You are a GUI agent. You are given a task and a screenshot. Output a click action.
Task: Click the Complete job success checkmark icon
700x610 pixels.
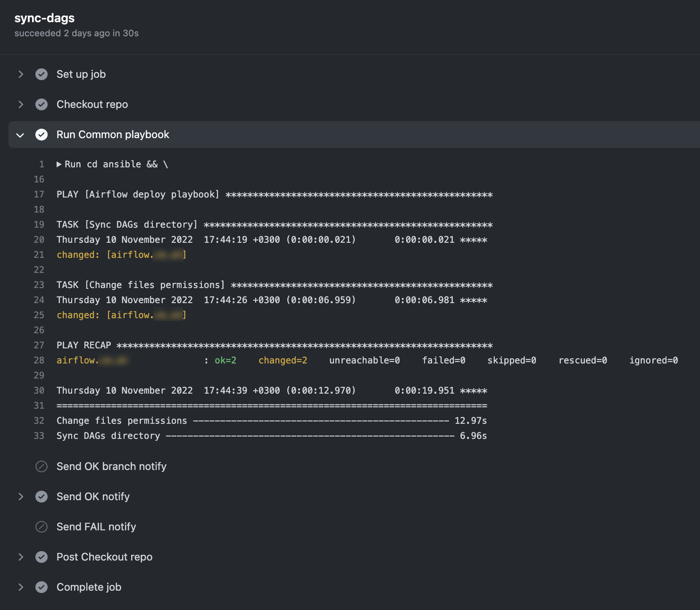[x=42, y=587]
